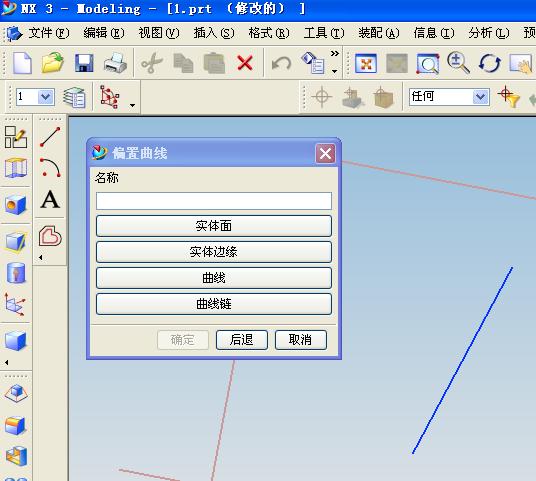Viewport: 536px width, 481px height.
Task: Select the Zoom window magnifier icon
Action: tap(427, 63)
